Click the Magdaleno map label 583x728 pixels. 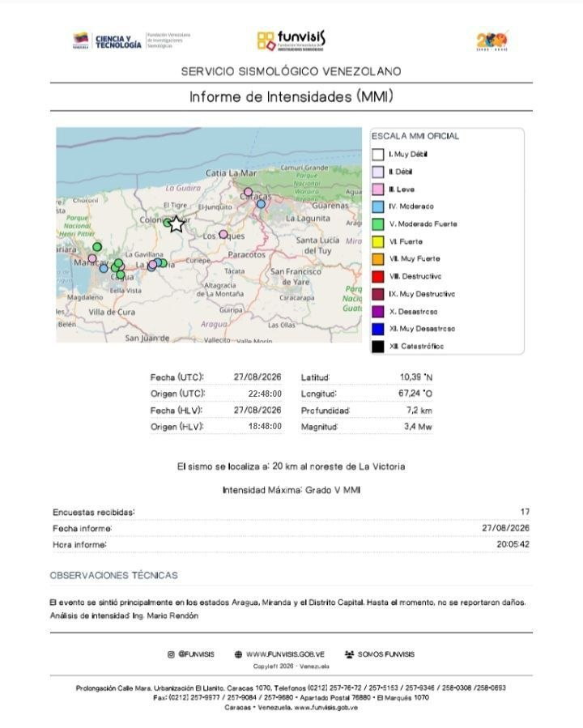point(85,297)
